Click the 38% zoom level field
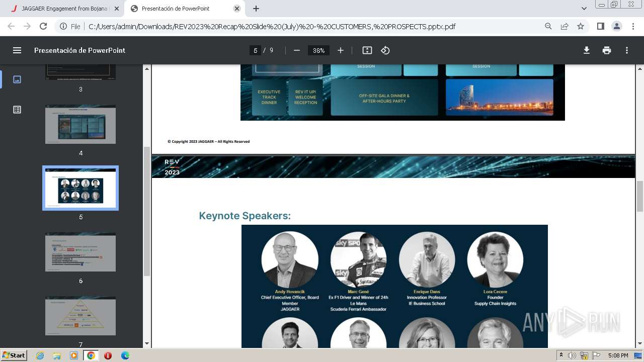Screen dimensions: 644x362 pos(319,50)
